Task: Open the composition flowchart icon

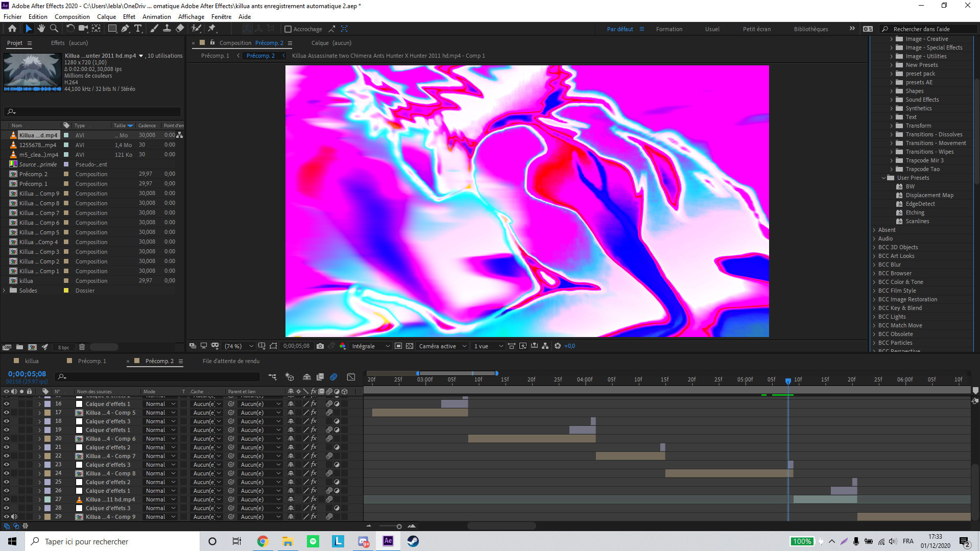Action: tap(545, 346)
